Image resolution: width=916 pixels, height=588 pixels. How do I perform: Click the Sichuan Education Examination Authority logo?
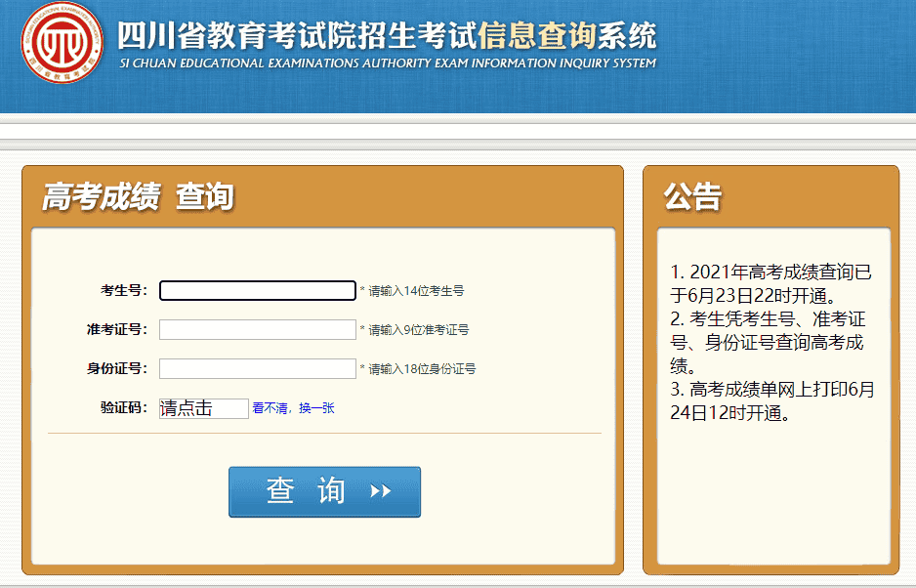tap(62, 42)
